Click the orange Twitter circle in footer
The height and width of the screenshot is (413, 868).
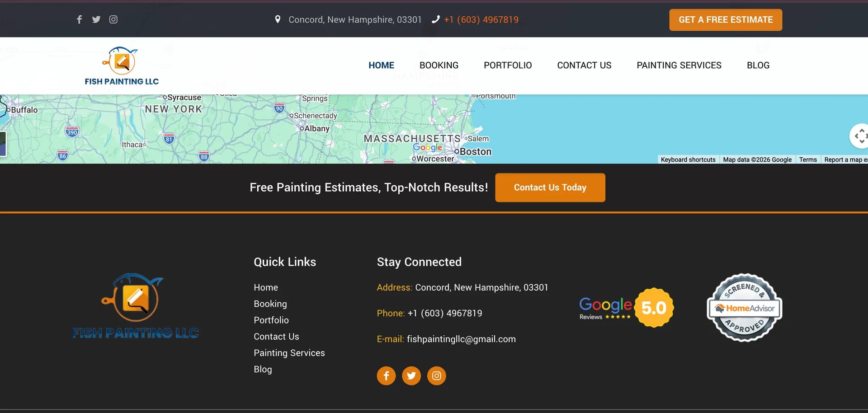point(411,375)
